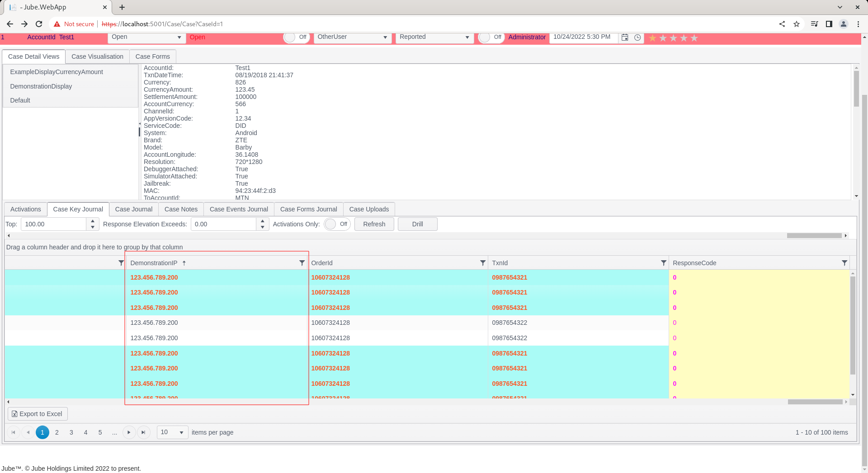
Task: Export the grid to Excel
Action: (x=38, y=414)
